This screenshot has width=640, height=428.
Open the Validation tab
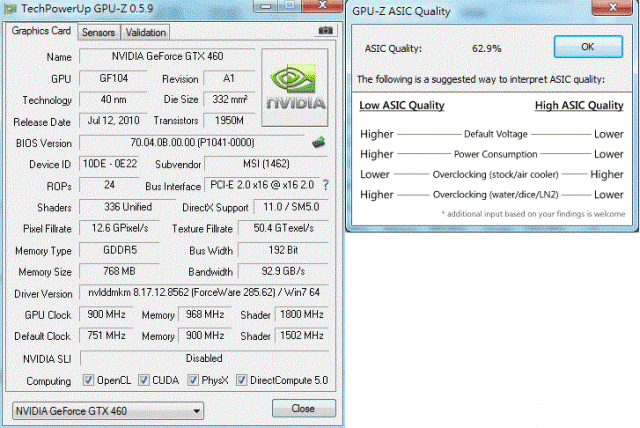pos(146,33)
